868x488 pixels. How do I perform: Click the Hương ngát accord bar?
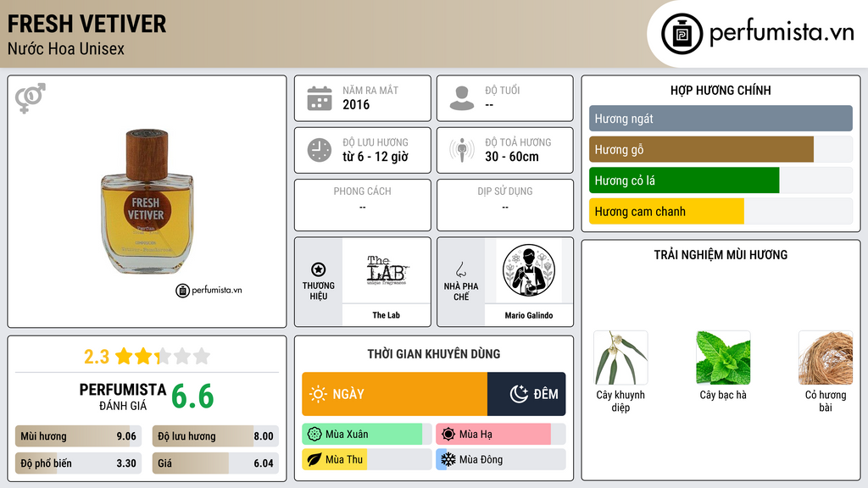coord(721,119)
